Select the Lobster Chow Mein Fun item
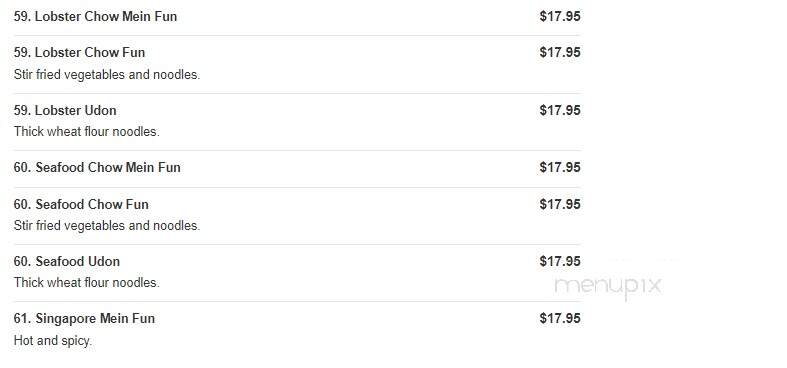Viewport: 787px width, 368px height. (95, 17)
